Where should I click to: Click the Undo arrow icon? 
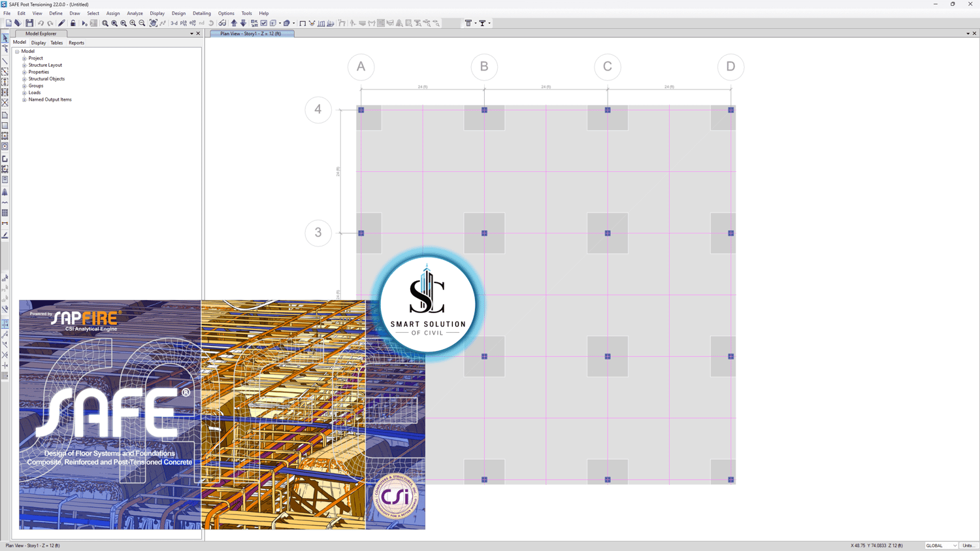click(41, 23)
